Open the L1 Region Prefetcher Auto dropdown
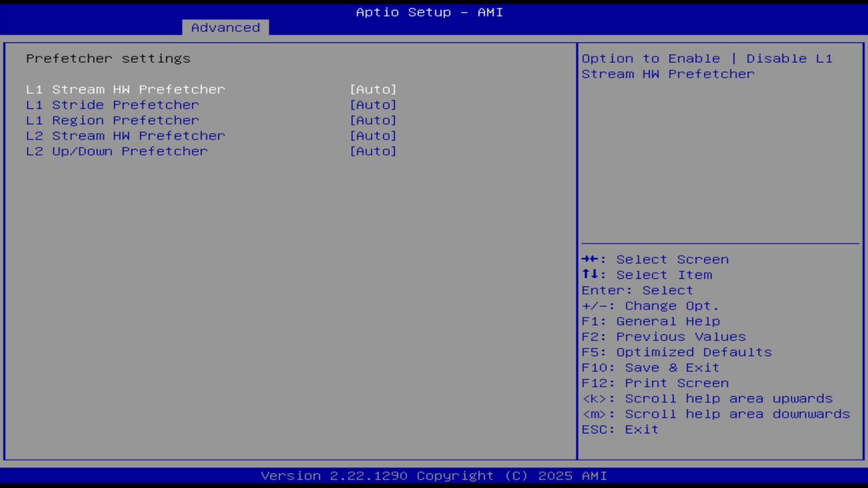Image resolution: width=868 pixels, height=488 pixels. pyautogui.click(x=373, y=120)
